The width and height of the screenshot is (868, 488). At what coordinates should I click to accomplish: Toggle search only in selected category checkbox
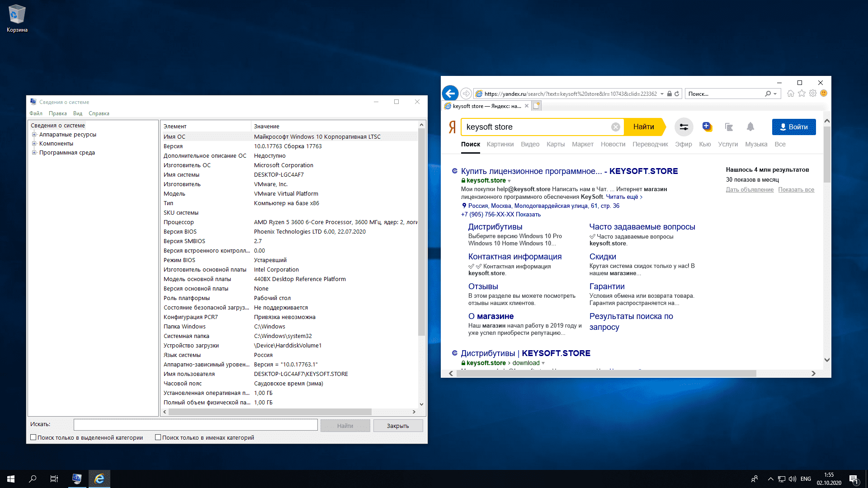33,437
